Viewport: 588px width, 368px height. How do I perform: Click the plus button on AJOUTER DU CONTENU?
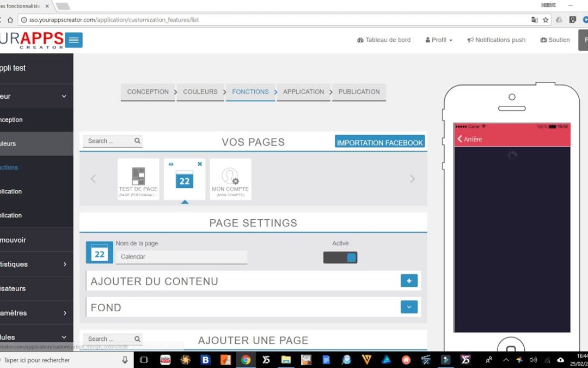coord(409,280)
